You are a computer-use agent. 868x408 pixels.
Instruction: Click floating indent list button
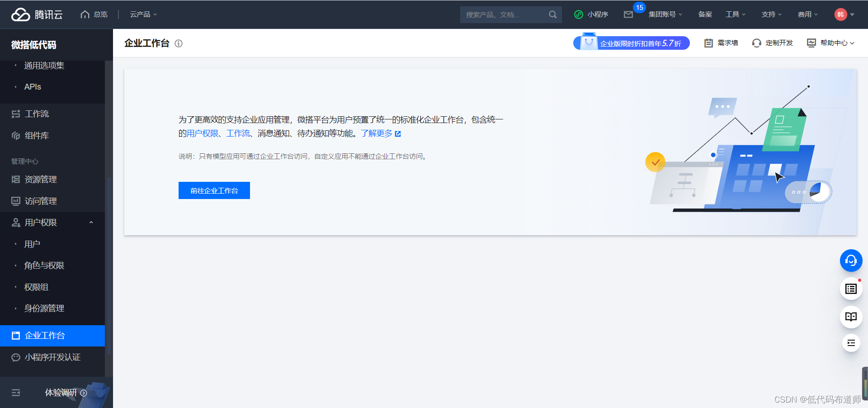851,343
